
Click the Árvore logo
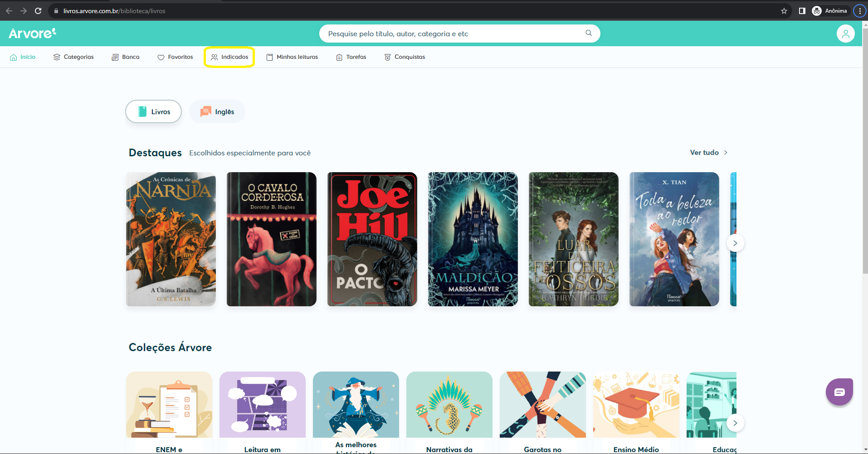[33, 33]
